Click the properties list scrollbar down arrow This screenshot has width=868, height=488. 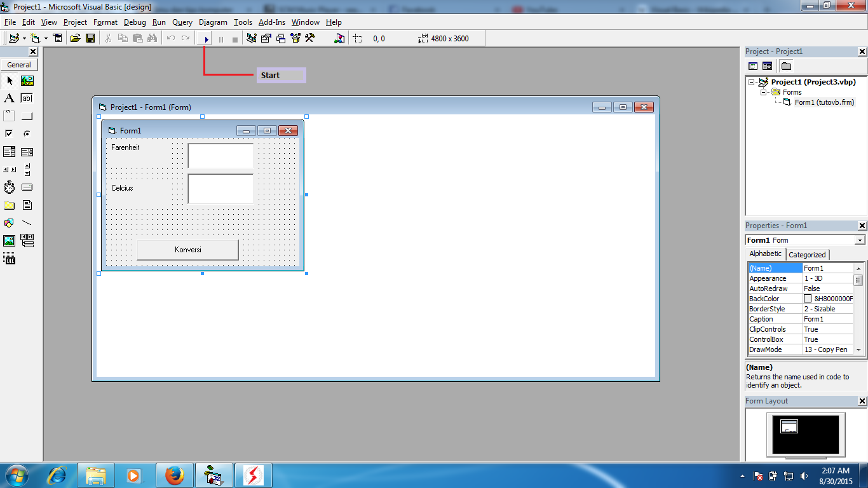[858, 349]
